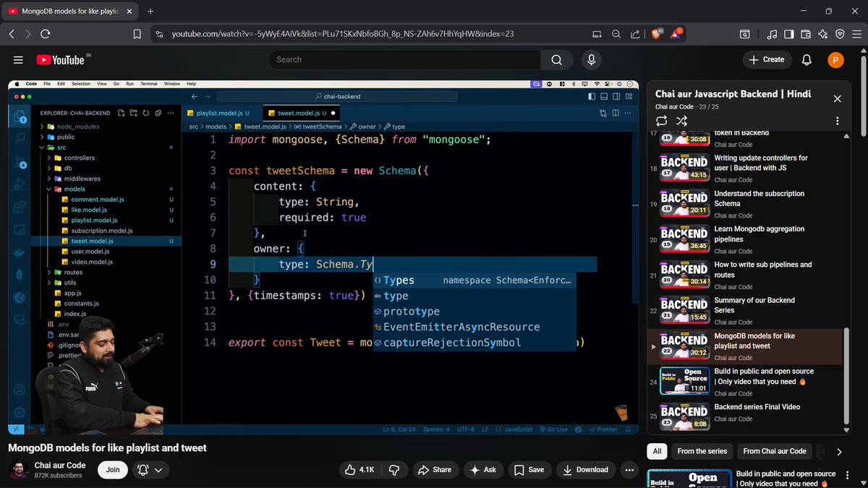
Task: Click the install/cast screen icon in address bar
Action: pos(597,34)
